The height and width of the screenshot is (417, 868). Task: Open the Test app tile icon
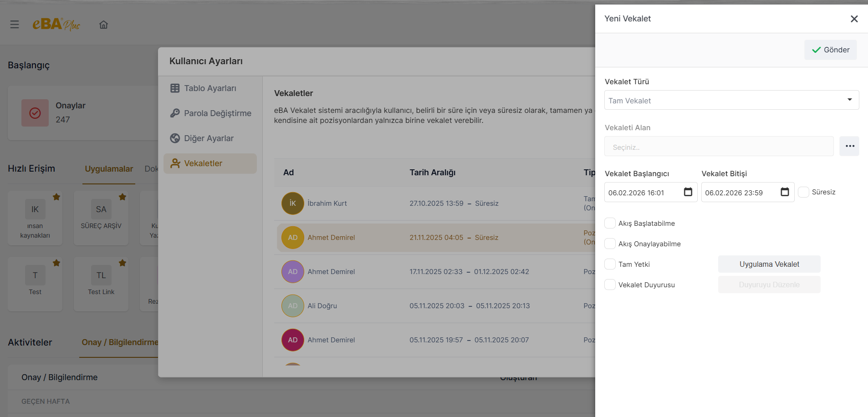tap(35, 275)
